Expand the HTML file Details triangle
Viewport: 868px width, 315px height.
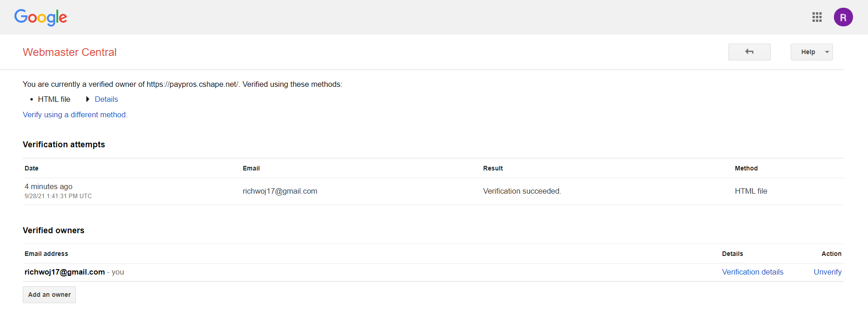pos(88,99)
